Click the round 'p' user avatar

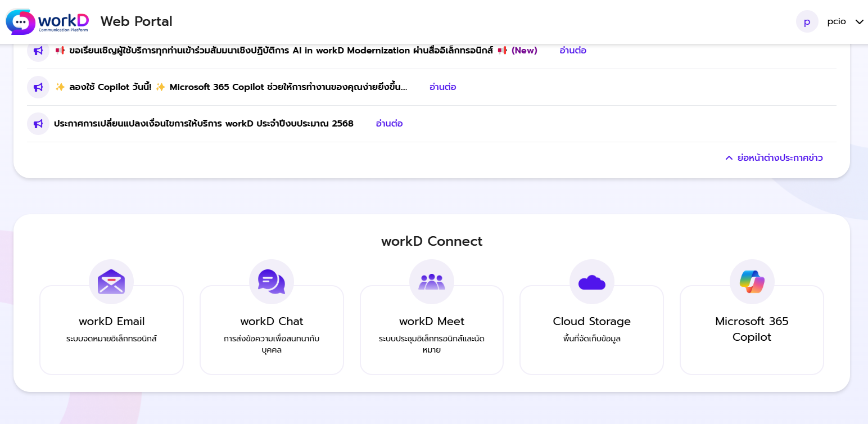[807, 22]
